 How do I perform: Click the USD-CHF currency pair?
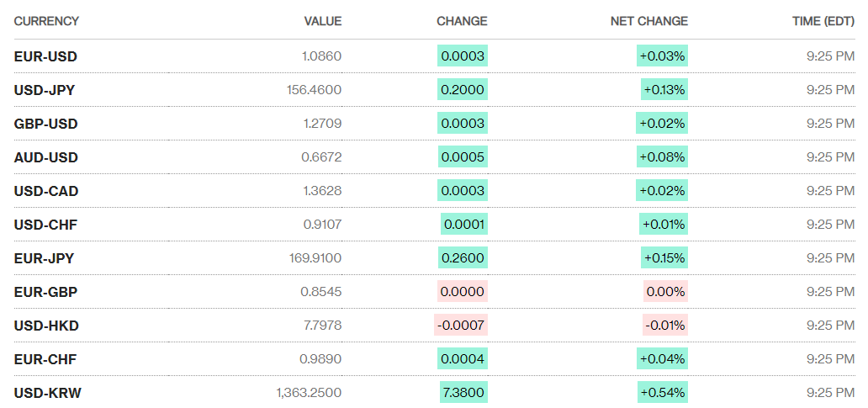coord(45,225)
